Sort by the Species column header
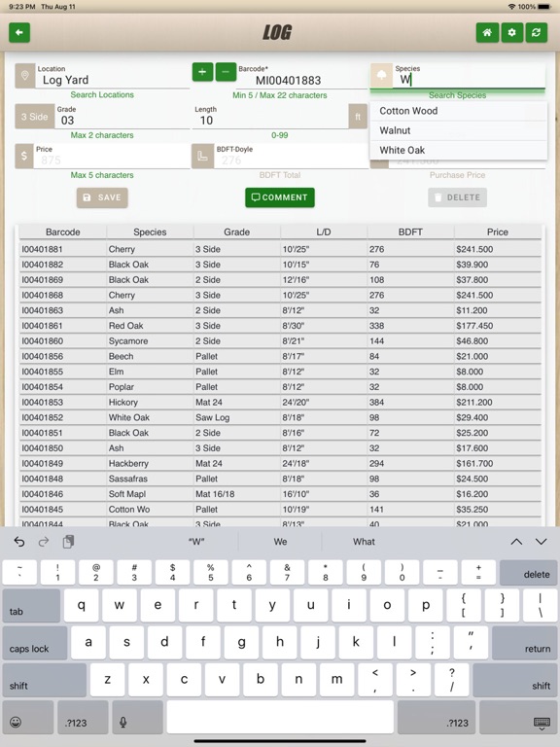The height and width of the screenshot is (747, 560). (x=150, y=232)
